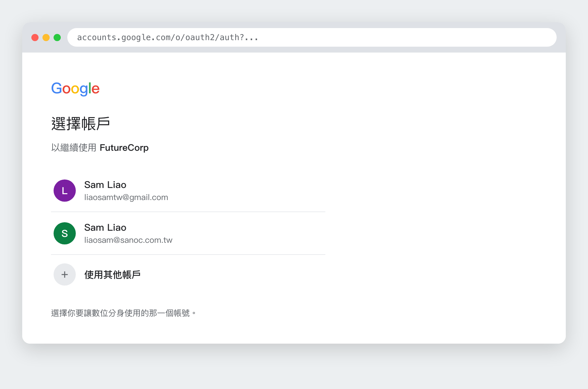The image size is (588, 389).
Task: Click the Sam Liao name above the sanoc address
Action: pyautogui.click(x=105, y=227)
